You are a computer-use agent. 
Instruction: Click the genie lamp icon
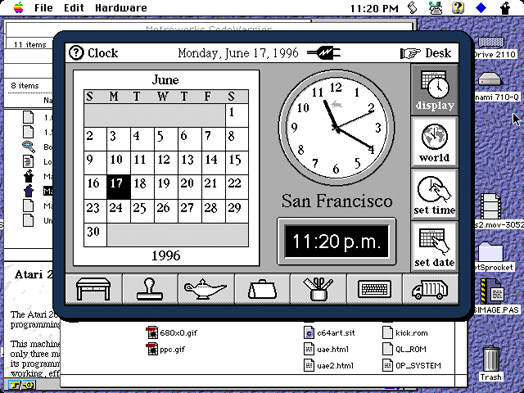[206, 289]
